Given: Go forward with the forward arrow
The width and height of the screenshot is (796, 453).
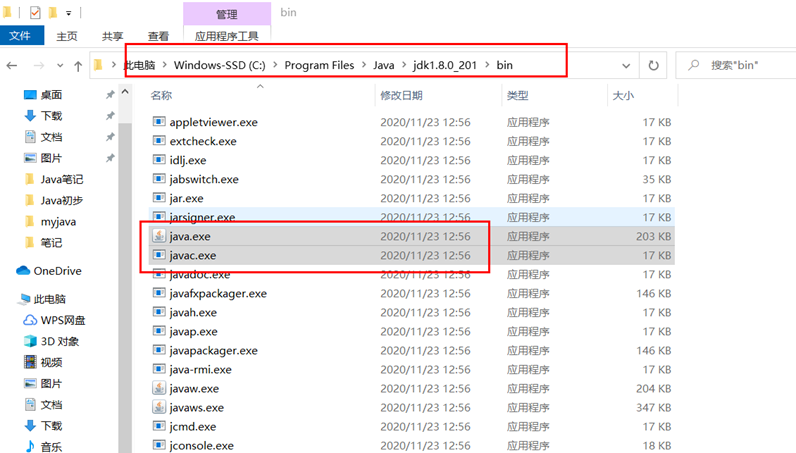Looking at the screenshot, I should [39, 66].
